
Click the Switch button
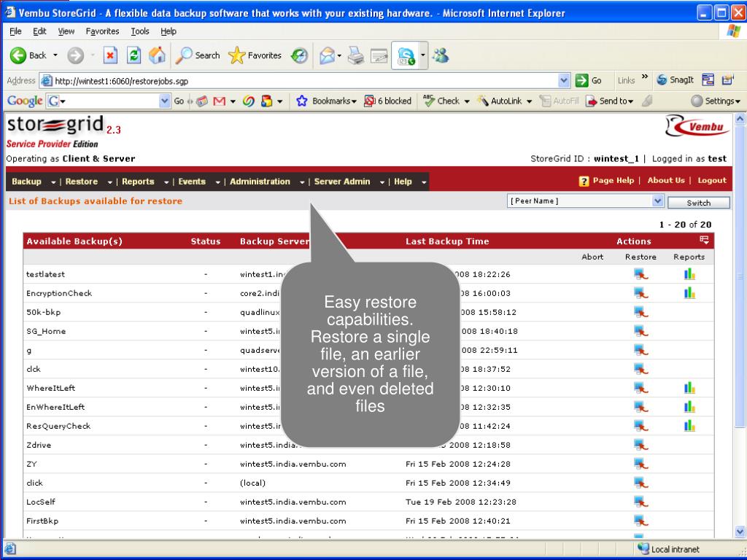coord(698,203)
